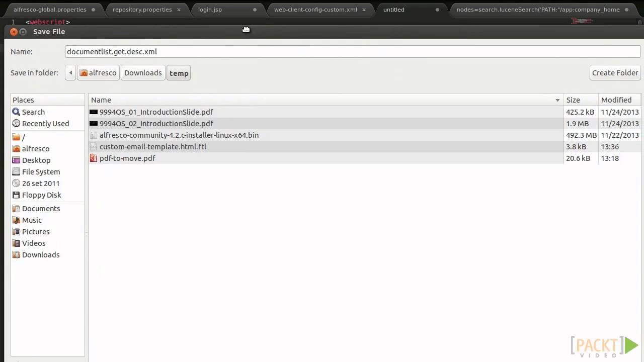Go back in the folder path bar
Viewport: 644px width, 362px height.
70,73
